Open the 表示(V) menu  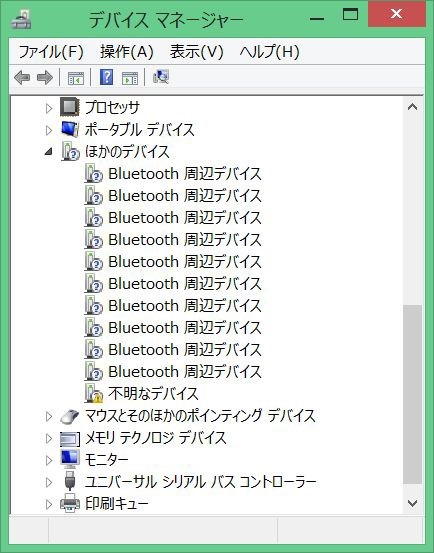[196, 51]
